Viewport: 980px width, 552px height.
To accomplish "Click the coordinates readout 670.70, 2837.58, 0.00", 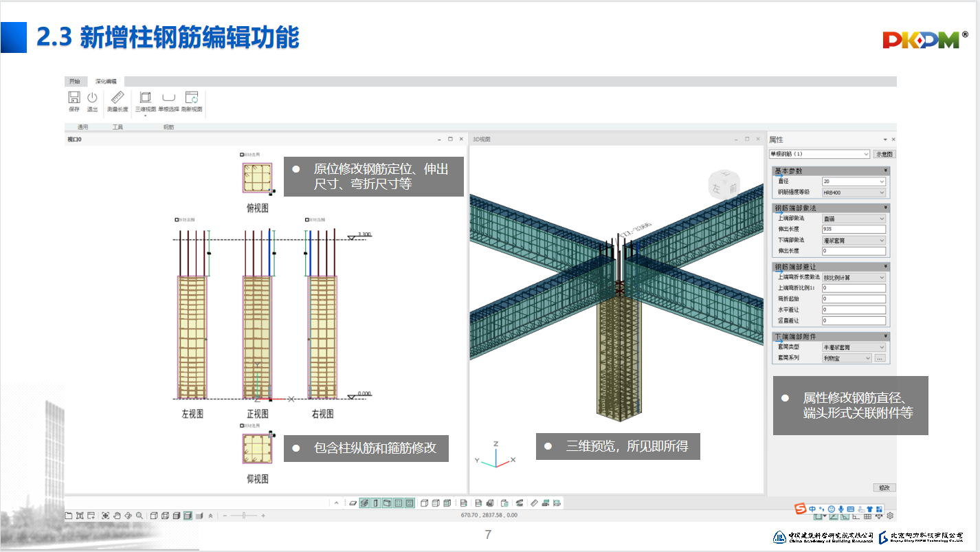I will pos(489,515).
